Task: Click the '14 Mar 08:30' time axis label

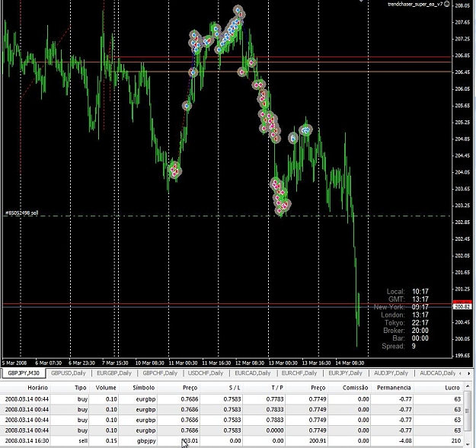Action: point(350,363)
